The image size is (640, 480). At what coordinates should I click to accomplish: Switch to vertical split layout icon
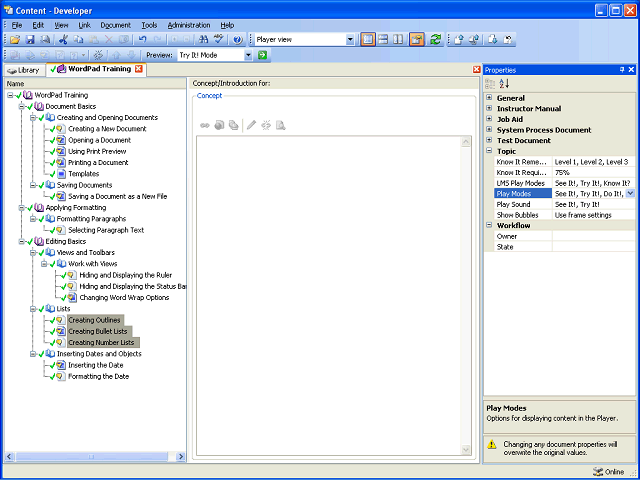point(398,40)
